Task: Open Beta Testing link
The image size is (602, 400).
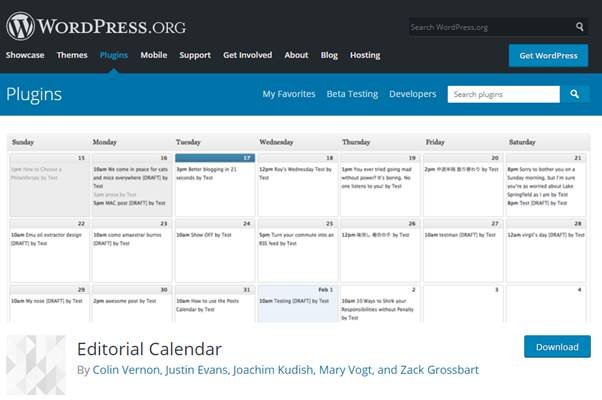Action: [352, 94]
